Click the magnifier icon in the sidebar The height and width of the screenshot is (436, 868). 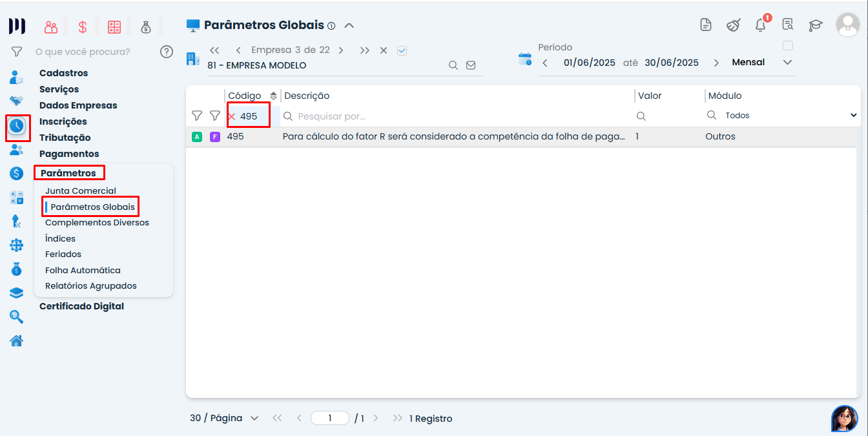point(16,317)
